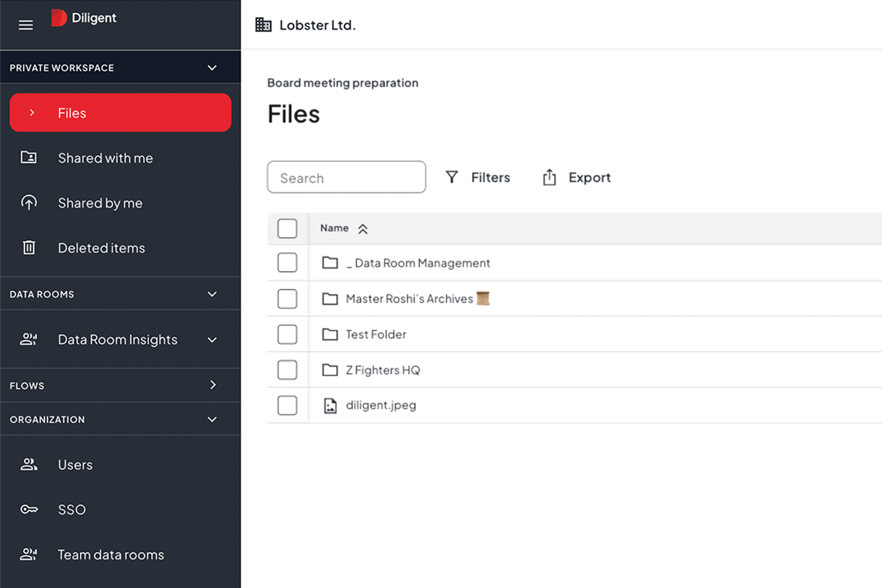Click the Lobster Ltd. building icon
This screenshot has height=588, width=882.
(263, 25)
